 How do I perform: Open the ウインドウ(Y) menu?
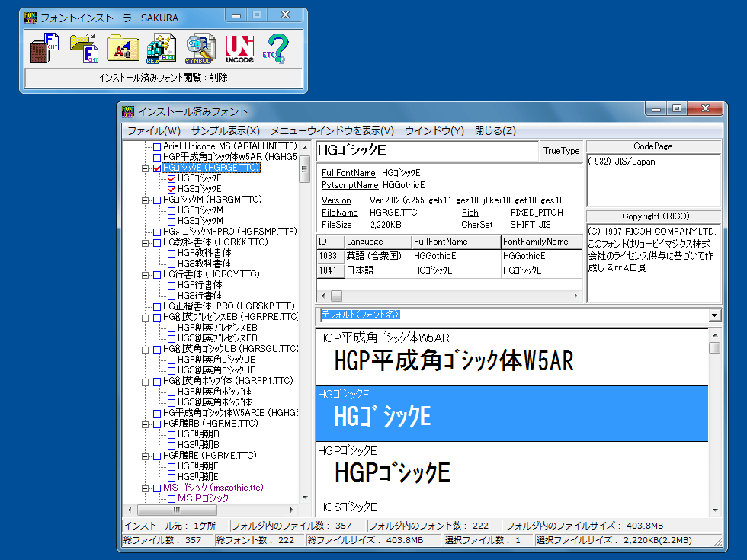coord(434,131)
